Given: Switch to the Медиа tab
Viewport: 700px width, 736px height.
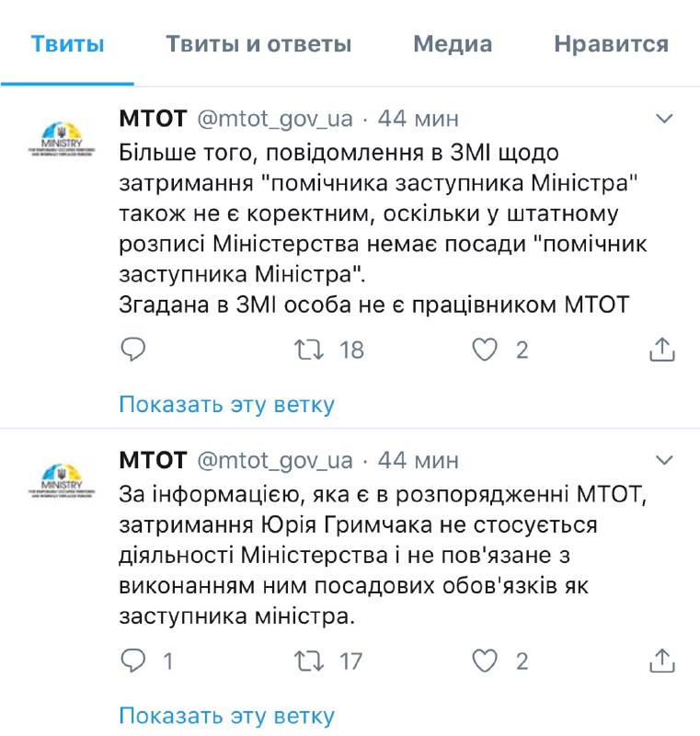Looking at the screenshot, I should coord(453,43).
